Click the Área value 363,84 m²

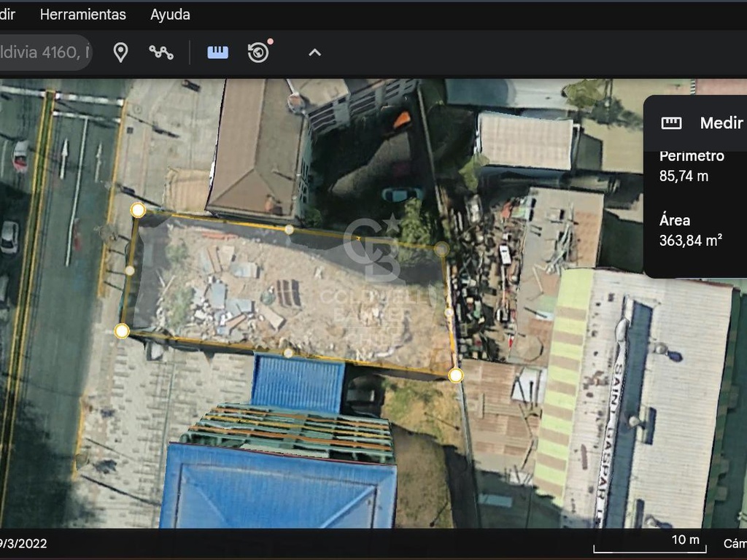point(690,241)
